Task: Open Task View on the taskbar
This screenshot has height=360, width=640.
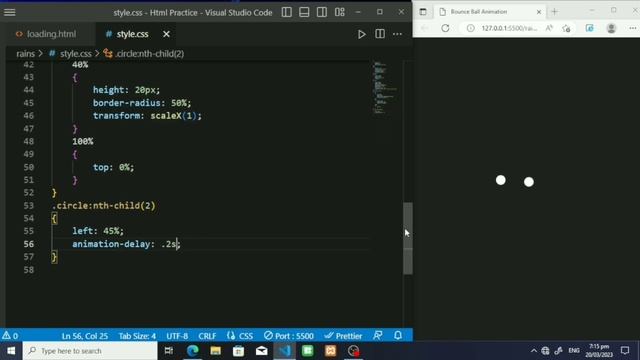Action: (x=169, y=351)
